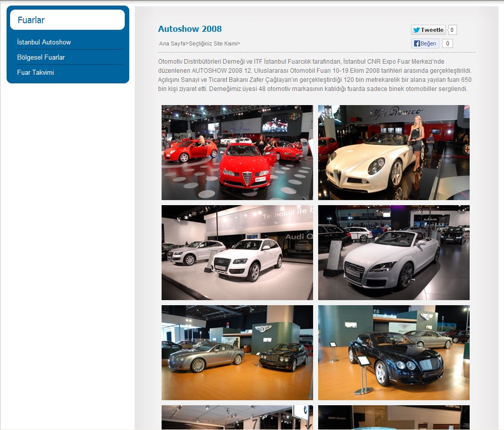
Task: Open the Bölgesel Fuarlar sidebar link
Action: click(41, 57)
